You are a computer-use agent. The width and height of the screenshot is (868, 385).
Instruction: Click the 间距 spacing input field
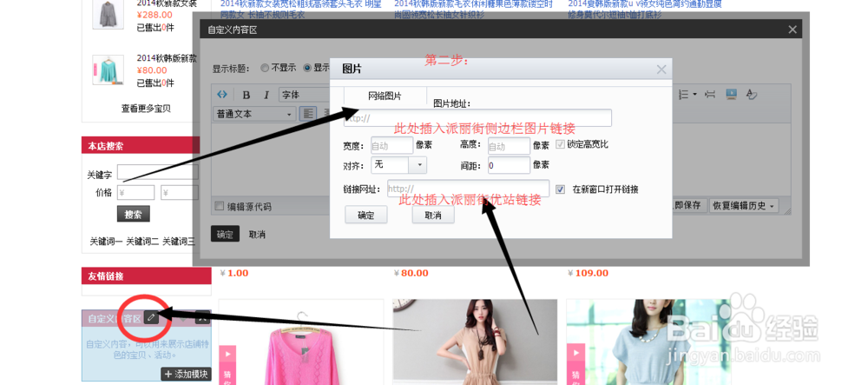[510, 165]
